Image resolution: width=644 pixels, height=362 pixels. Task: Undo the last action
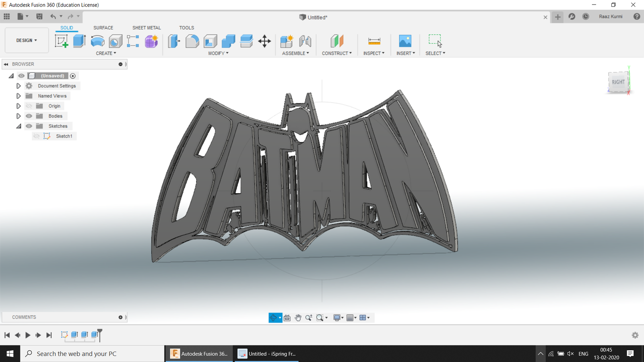53,16
